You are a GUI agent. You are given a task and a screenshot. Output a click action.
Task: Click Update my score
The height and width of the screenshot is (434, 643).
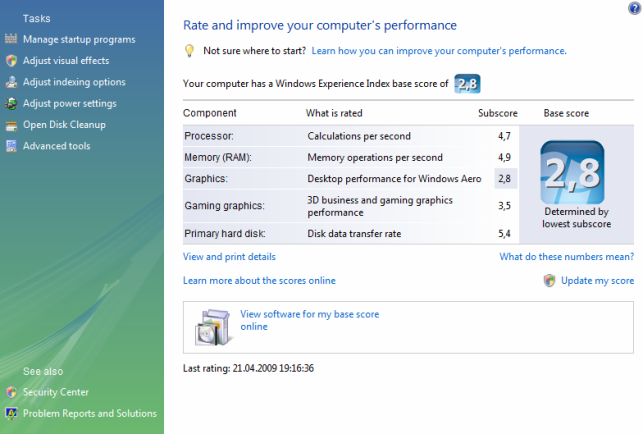[x=597, y=281]
